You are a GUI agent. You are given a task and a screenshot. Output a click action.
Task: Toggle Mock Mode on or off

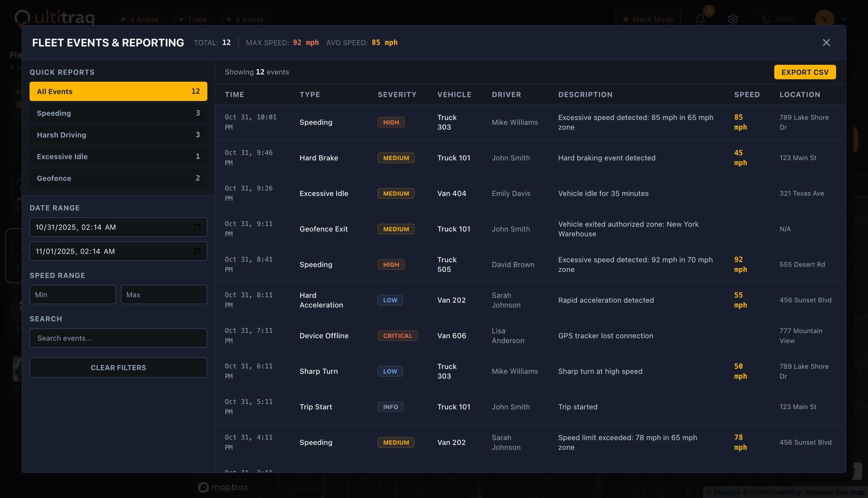(x=648, y=20)
